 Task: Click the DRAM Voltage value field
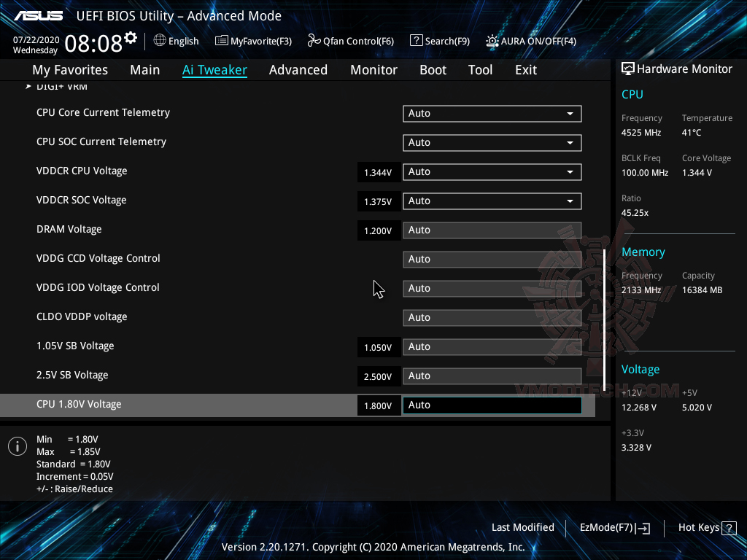pos(379,230)
